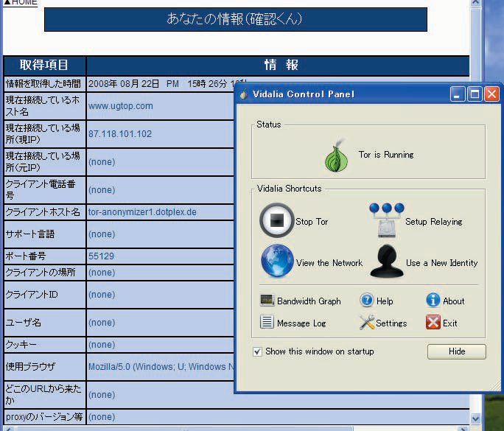Screen dimensions: 504x431
Task: Click the クライアントID row label
Action: [32, 295]
